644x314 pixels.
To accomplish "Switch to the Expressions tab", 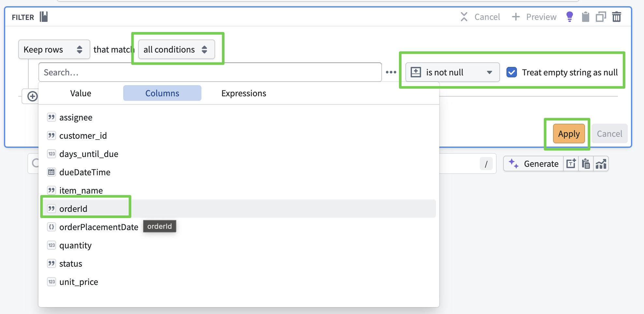I will point(243,93).
